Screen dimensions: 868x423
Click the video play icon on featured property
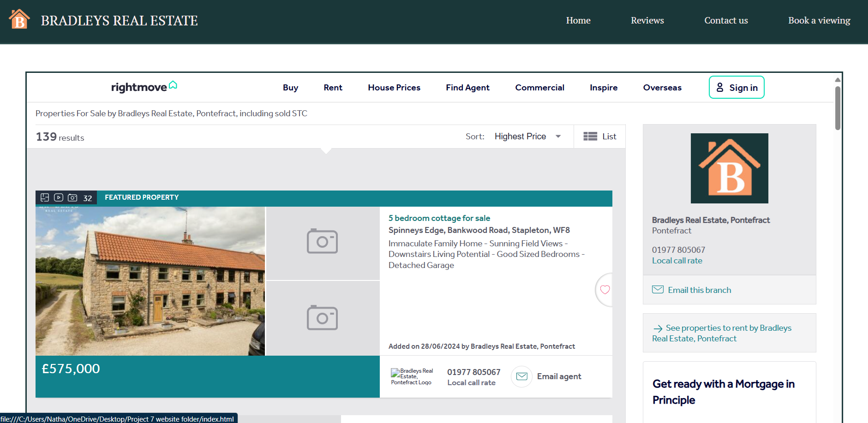[59, 197]
